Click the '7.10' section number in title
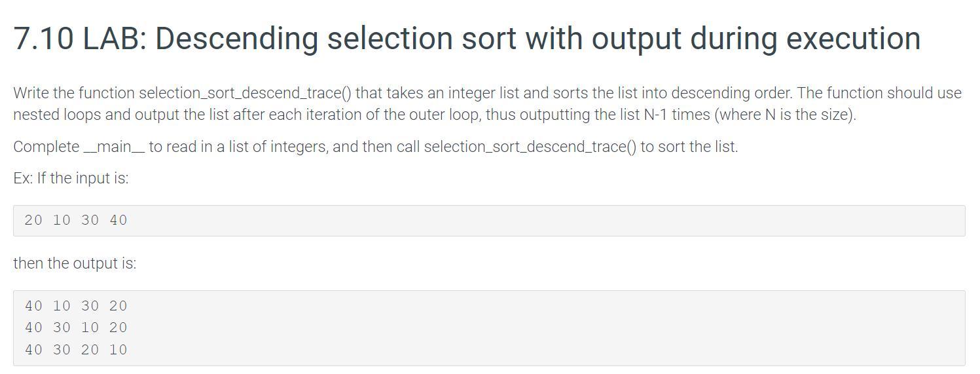 tap(43, 39)
